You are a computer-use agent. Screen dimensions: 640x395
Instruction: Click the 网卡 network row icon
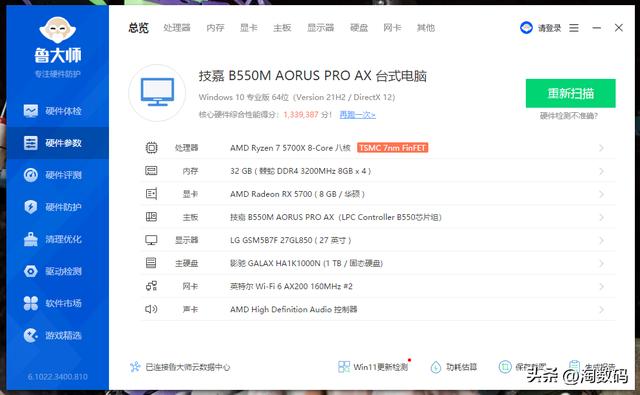pyautogui.click(x=151, y=286)
